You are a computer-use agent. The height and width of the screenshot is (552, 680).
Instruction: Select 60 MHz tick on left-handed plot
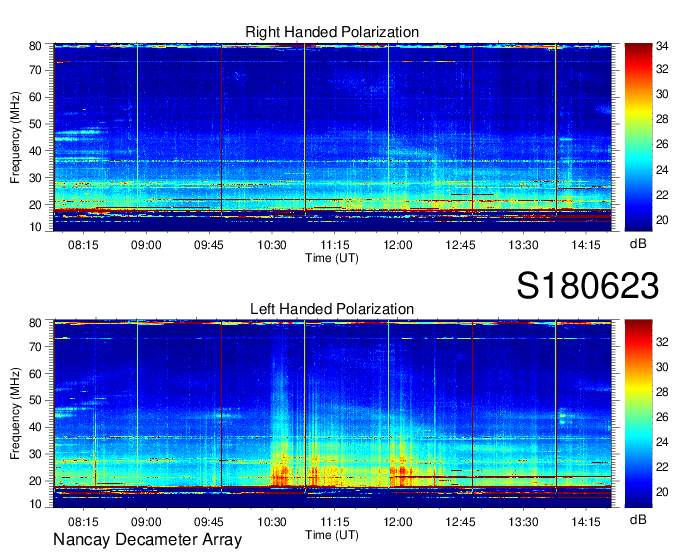[35, 373]
